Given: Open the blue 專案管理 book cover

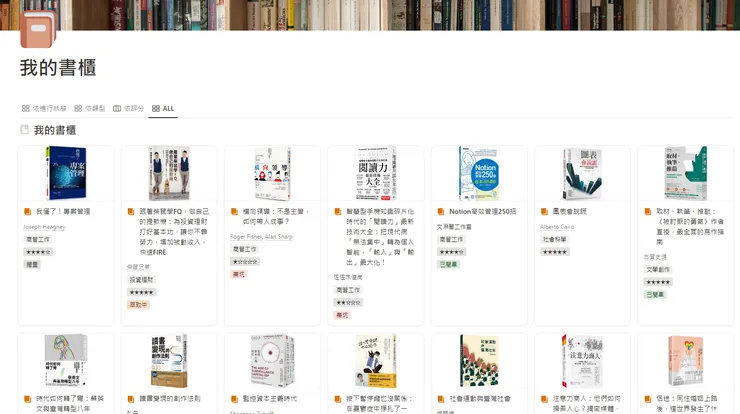Looking at the screenshot, I should [66, 173].
